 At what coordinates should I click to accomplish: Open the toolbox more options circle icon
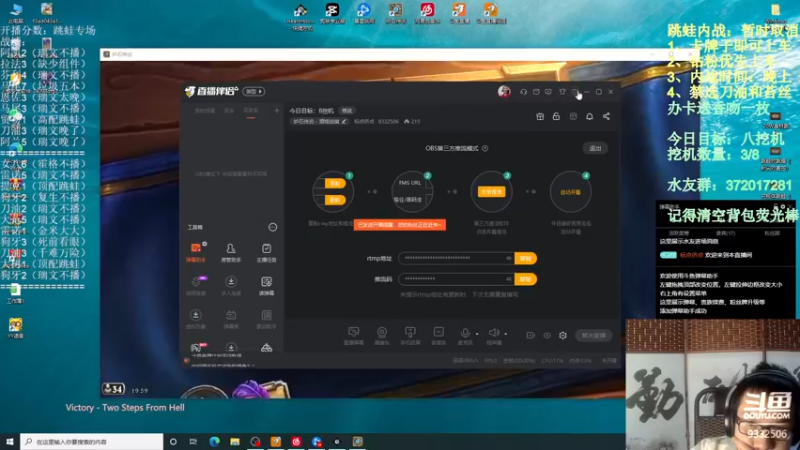[272, 227]
